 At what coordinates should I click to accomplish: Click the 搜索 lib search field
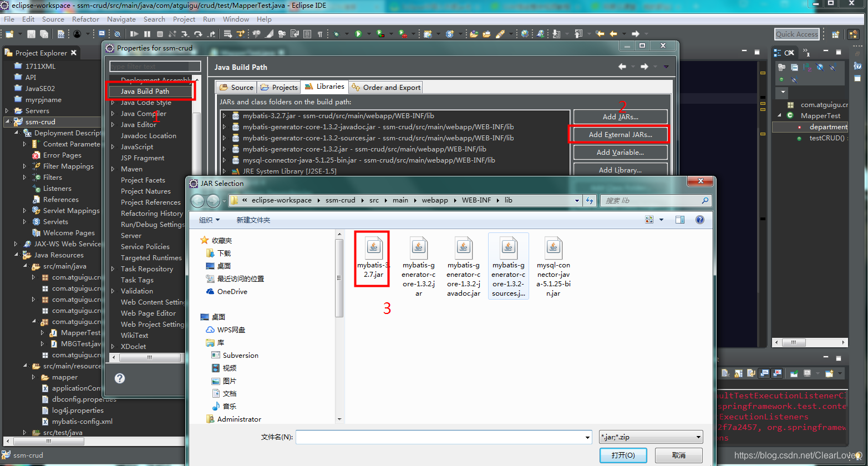click(656, 200)
